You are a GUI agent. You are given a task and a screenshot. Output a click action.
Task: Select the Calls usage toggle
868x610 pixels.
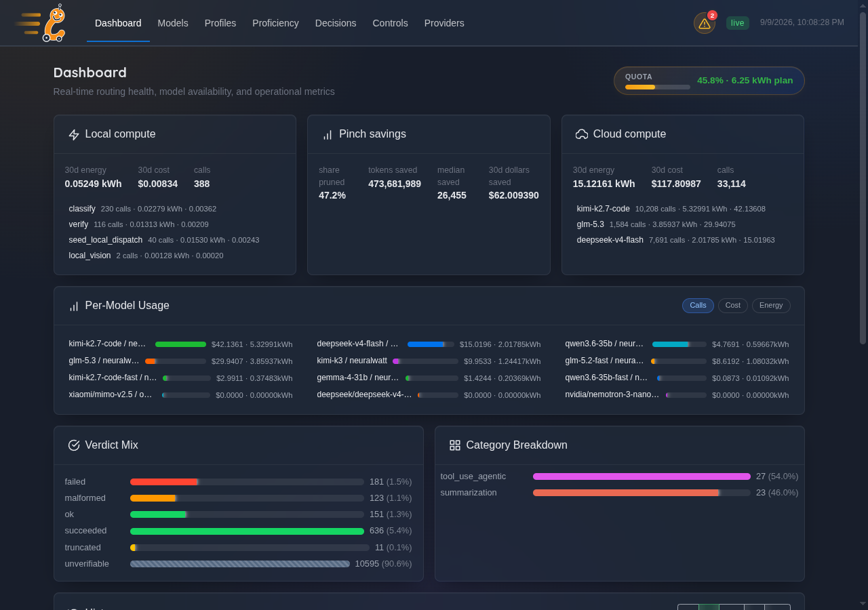698,306
